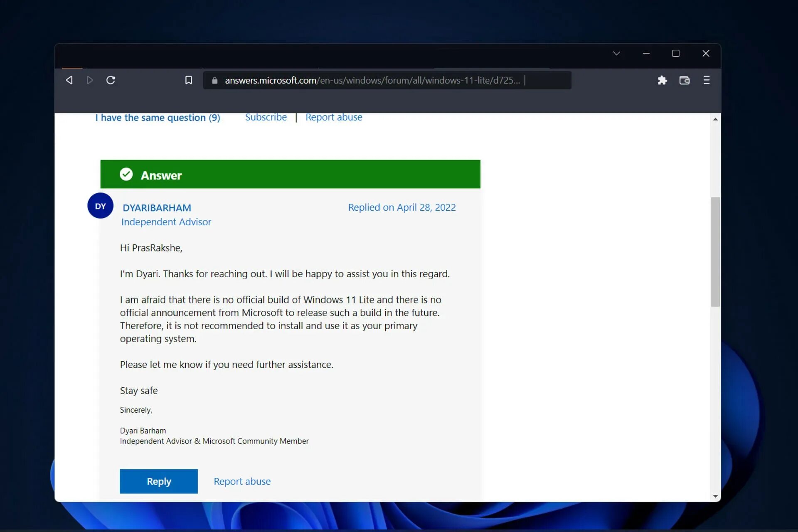Open DYARIBARHAM profile link
The width and height of the screenshot is (798, 532).
pyautogui.click(x=157, y=208)
